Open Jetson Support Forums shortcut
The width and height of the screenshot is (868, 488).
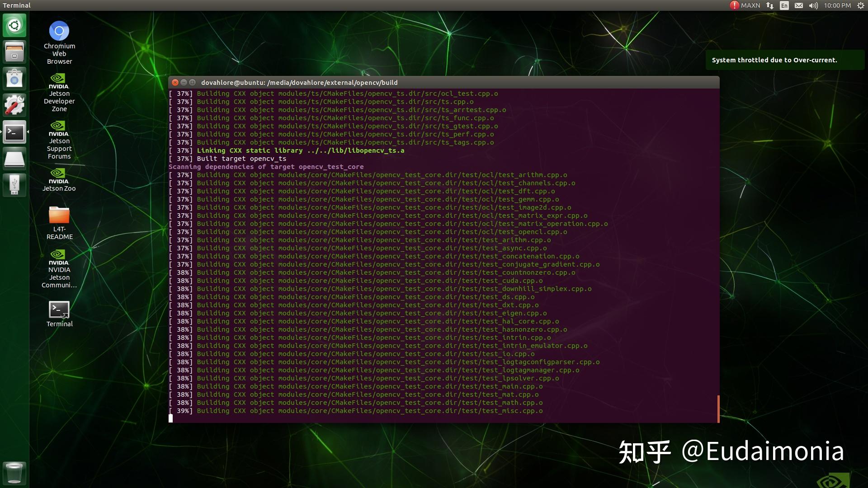(x=59, y=129)
